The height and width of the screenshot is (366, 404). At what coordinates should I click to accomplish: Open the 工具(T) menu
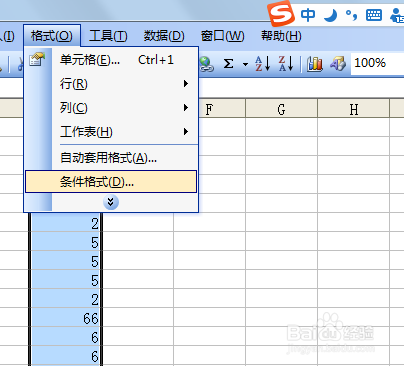108,35
